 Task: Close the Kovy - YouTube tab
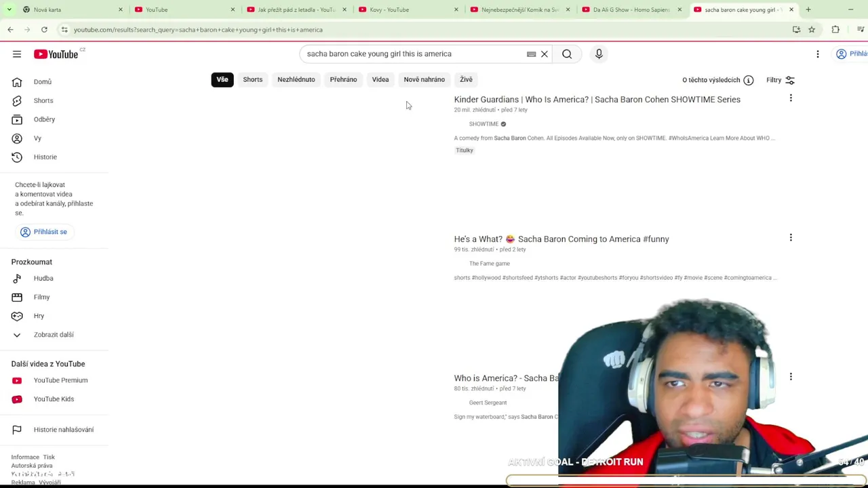(456, 9)
